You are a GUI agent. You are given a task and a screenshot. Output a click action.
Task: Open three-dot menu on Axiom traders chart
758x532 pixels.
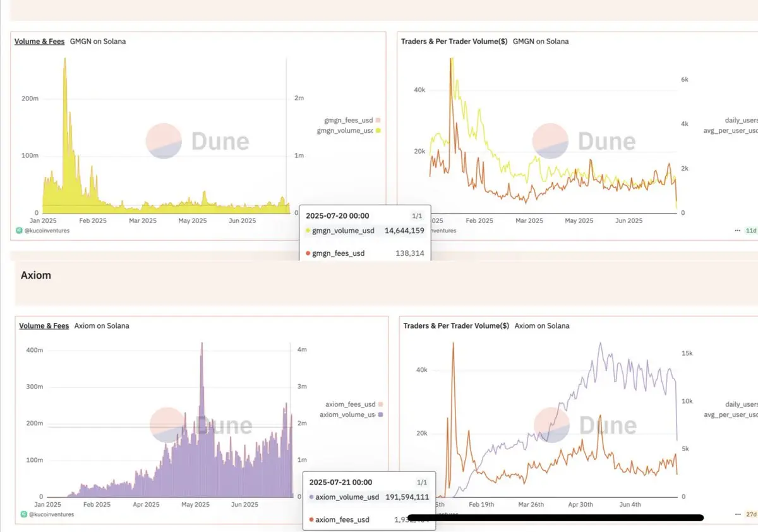[x=738, y=514]
